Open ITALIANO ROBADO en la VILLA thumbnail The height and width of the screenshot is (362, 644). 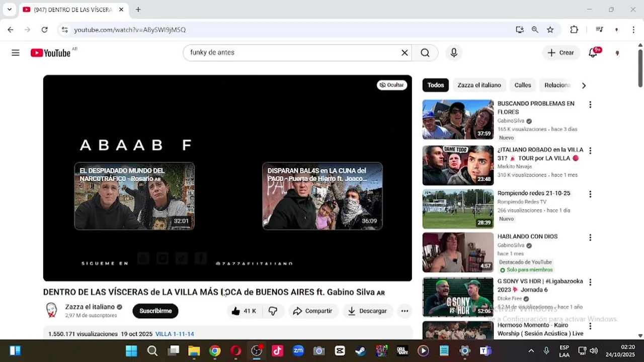[x=458, y=165]
